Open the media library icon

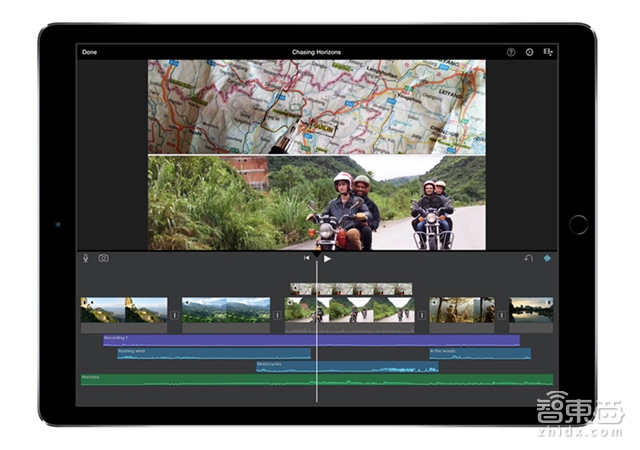547,52
